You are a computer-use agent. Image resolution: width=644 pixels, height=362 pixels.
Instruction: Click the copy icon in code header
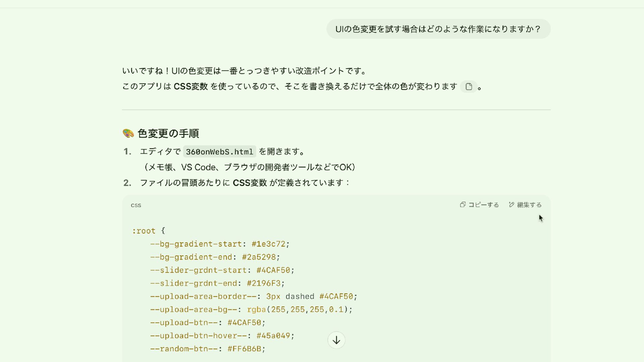[x=463, y=204]
